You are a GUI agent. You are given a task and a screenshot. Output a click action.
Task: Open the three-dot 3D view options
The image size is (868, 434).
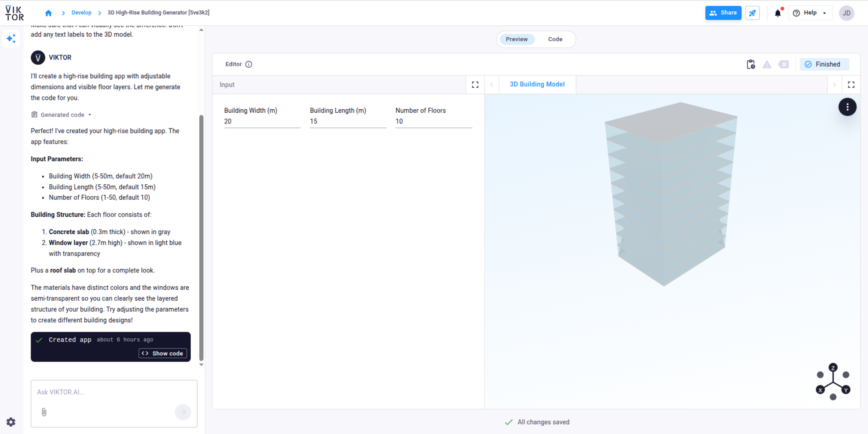coord(847,107)
